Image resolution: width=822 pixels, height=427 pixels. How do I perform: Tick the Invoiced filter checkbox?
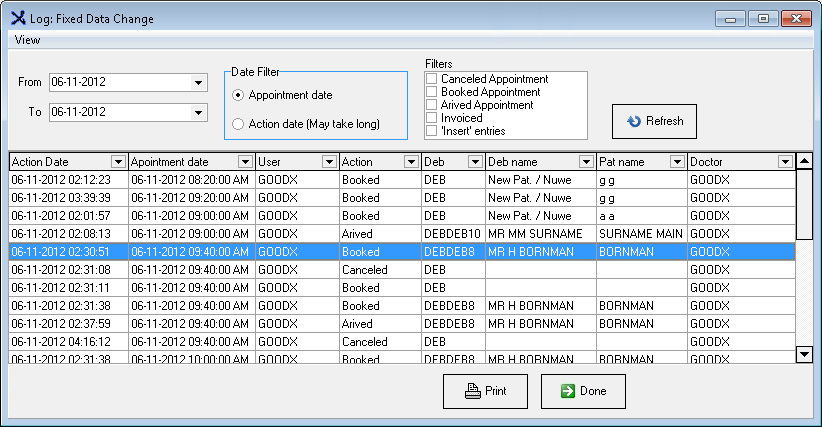[431, 118]
